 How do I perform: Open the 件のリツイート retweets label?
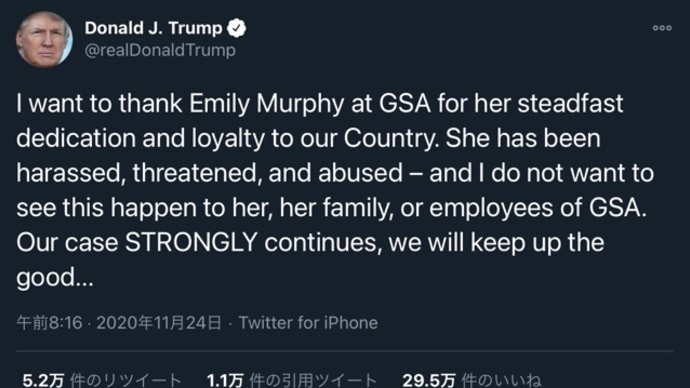[126, 380]
